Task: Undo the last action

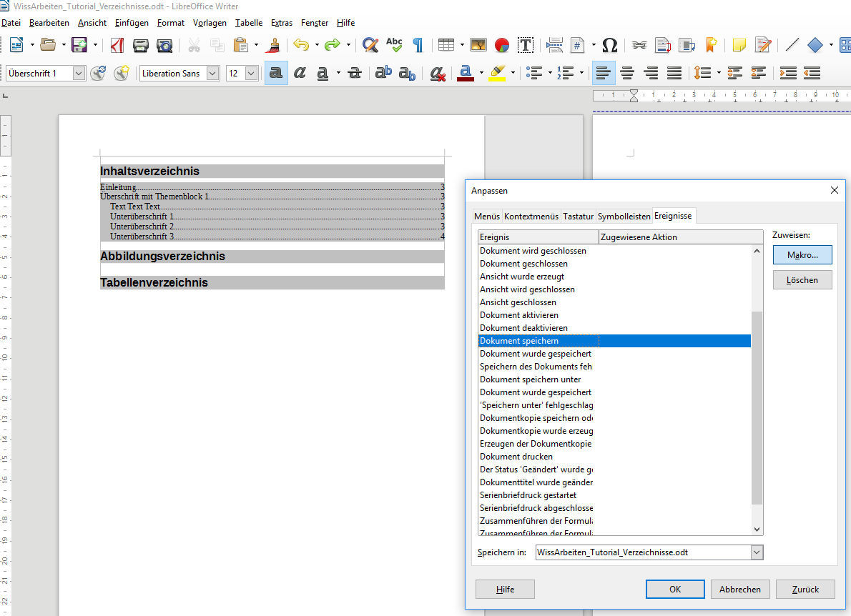Action: click(x=300, y=45)
